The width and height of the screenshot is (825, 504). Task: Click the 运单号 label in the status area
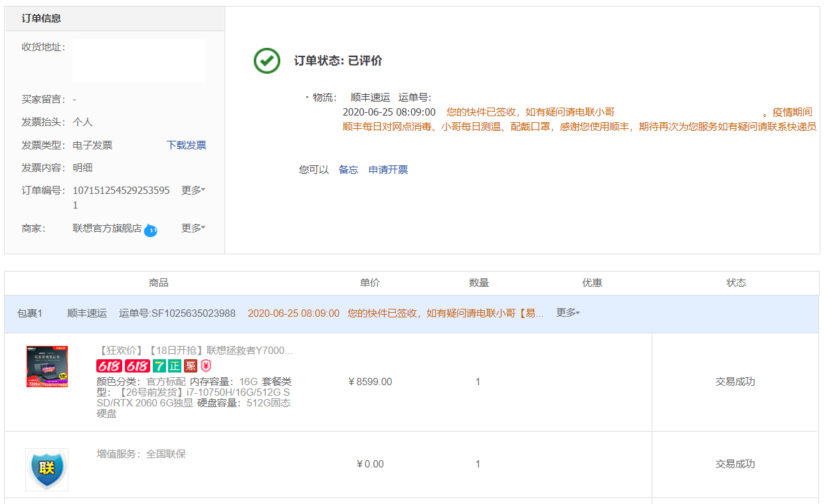[415, 97]
